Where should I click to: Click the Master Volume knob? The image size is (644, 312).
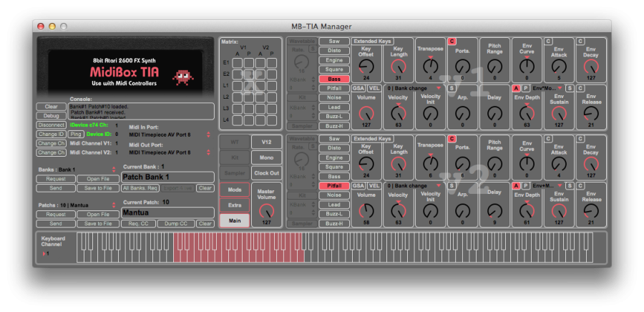[267, 210]
